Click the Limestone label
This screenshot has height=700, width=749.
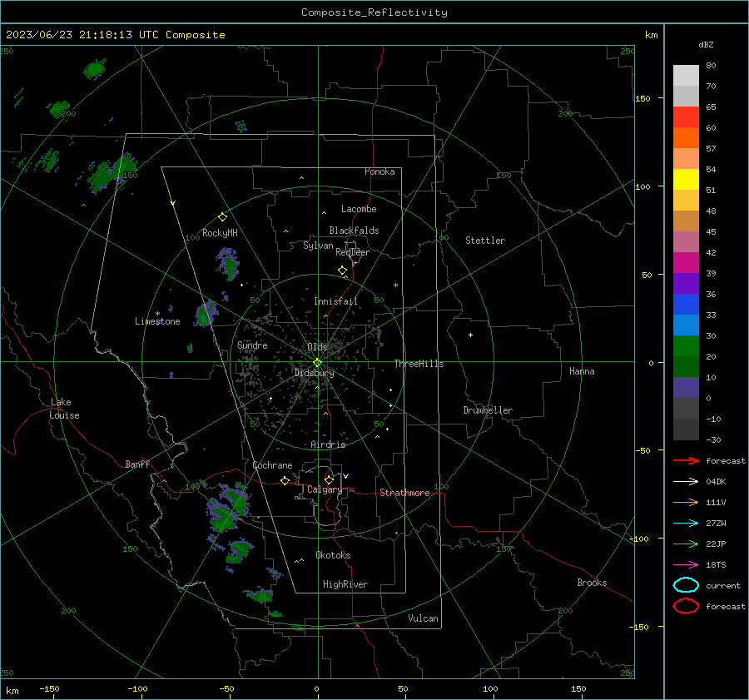click(x=157, y=321)
